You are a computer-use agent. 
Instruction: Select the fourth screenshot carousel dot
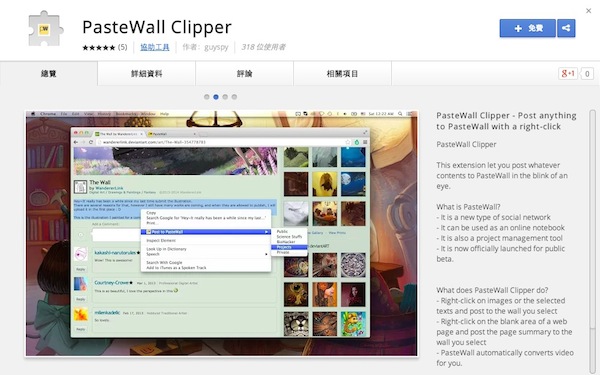pyautogui.click(x=234, y=97)
